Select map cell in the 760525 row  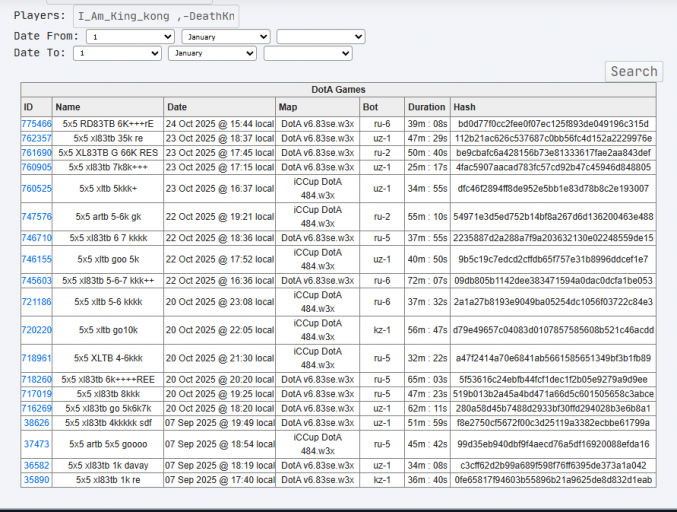(317, 189)
